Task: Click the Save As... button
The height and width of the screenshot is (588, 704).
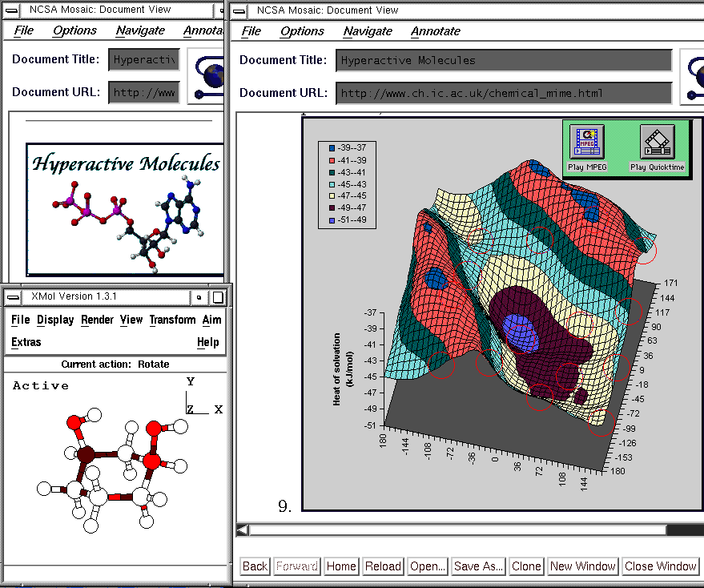Action: coord(479,566)
